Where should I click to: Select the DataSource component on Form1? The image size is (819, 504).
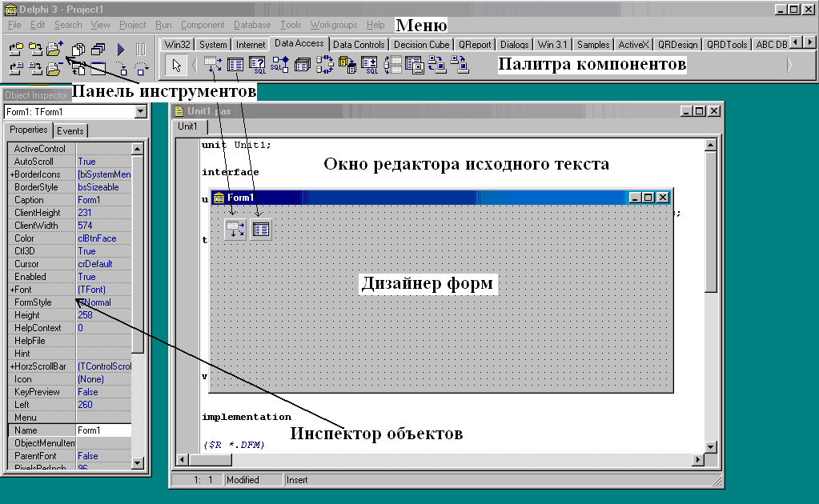[235, 229]
